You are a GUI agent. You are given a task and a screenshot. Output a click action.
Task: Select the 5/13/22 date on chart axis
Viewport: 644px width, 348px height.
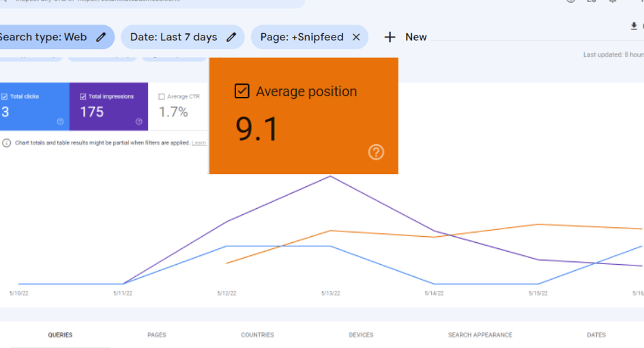pos(331,293)
